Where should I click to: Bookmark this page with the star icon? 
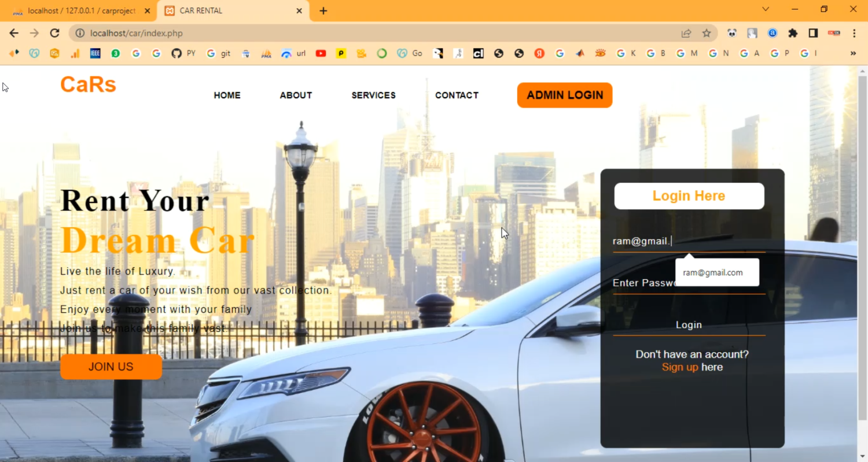coord(707,33)
